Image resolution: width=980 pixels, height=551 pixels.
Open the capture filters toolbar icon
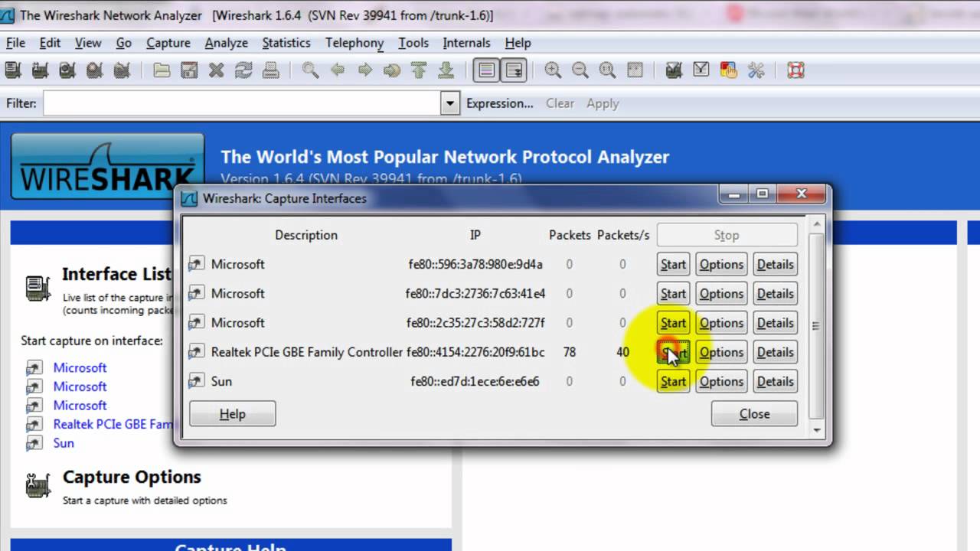[x=674, y=70]
